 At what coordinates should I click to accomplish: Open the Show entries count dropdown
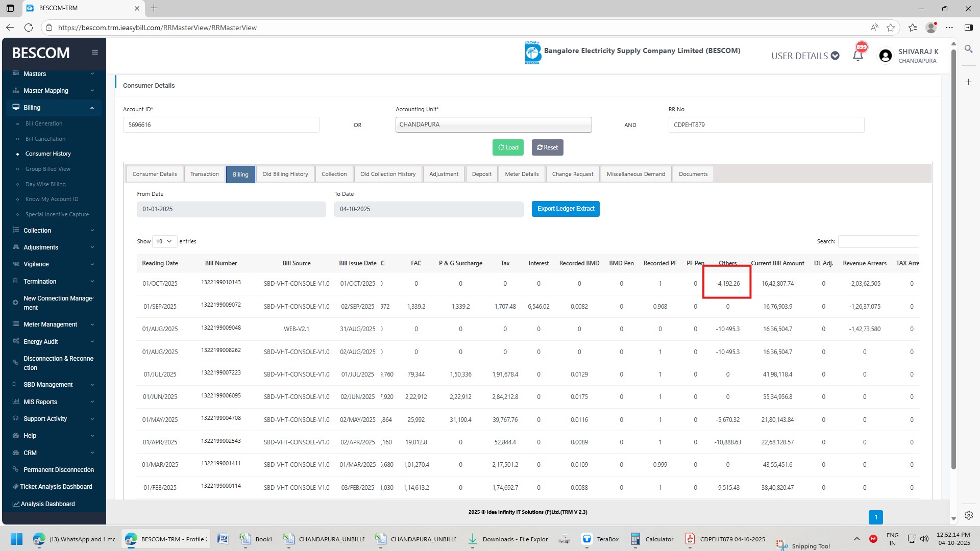[164, 241]
